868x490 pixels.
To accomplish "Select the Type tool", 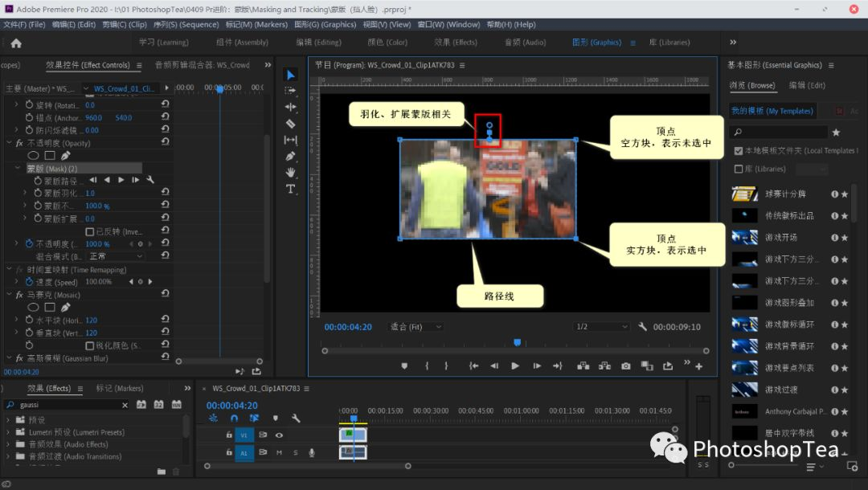I will tap(291, 189).
